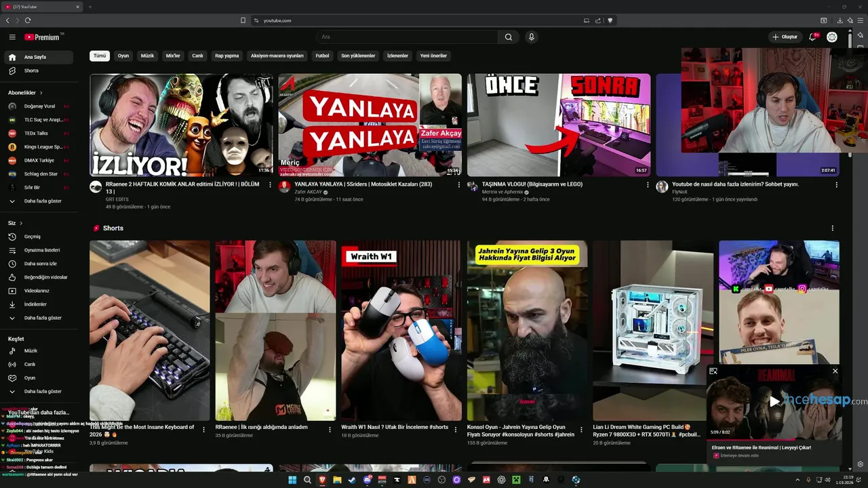This screenshot has height=488, width=868.
Task: Select the Oyun filter chip
Action: click(x=123, y=56)
